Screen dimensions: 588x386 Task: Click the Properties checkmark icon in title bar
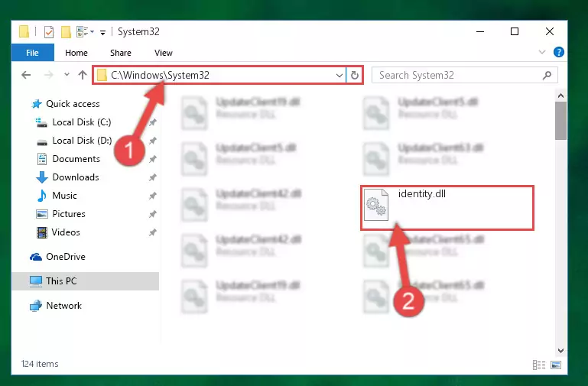[x=49, y=32]
